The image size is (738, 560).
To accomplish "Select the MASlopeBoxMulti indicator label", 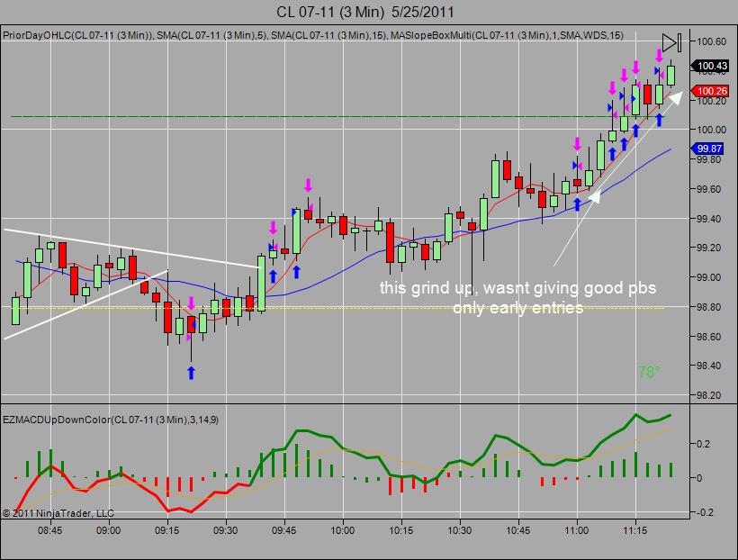I will [507, 35].
